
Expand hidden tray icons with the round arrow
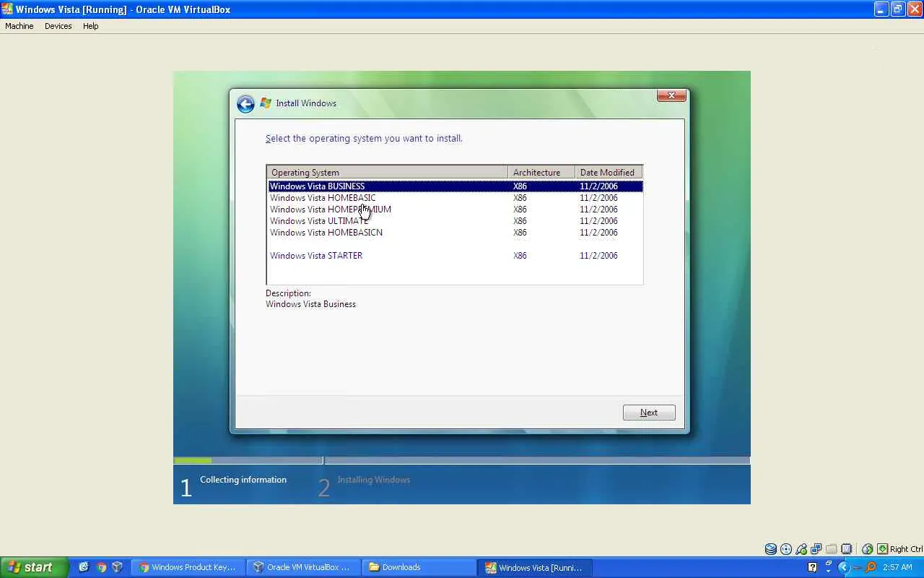843,567
